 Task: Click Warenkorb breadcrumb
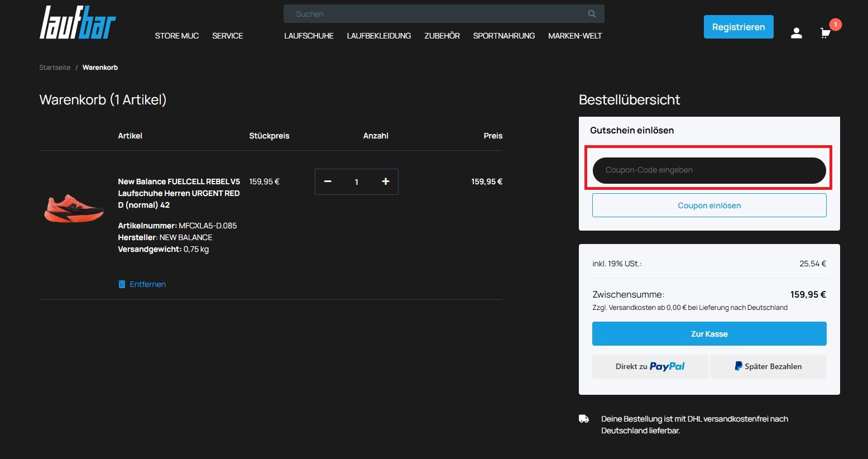click(100, 68)
